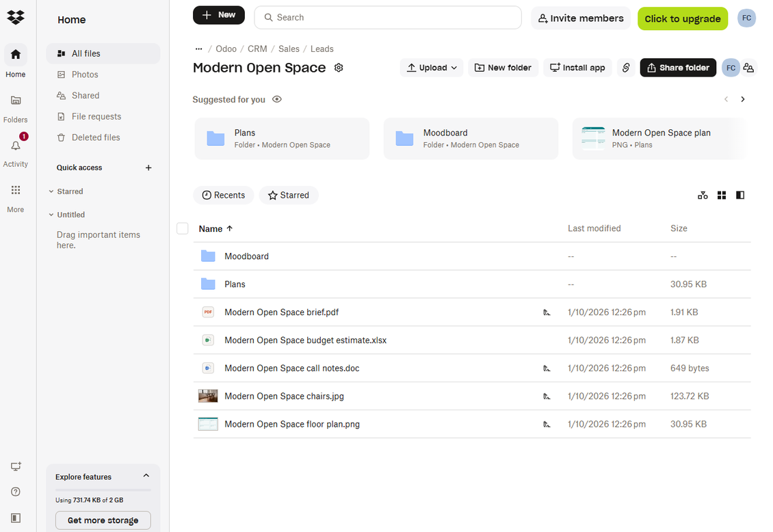This screenshot has height=532, width=773.
Task: Toggle the details side panel icon
Action: [740, 196]
